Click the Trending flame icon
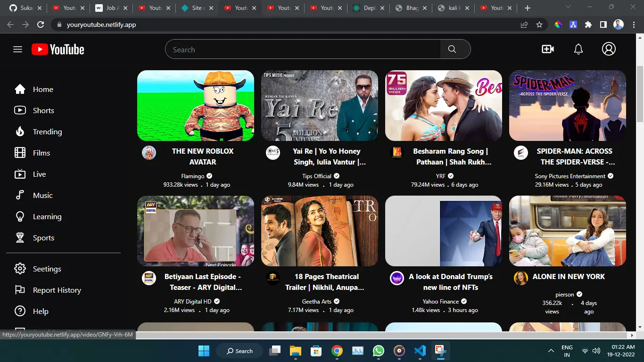This screenshot has width=644, height=362. click(20, 132)
